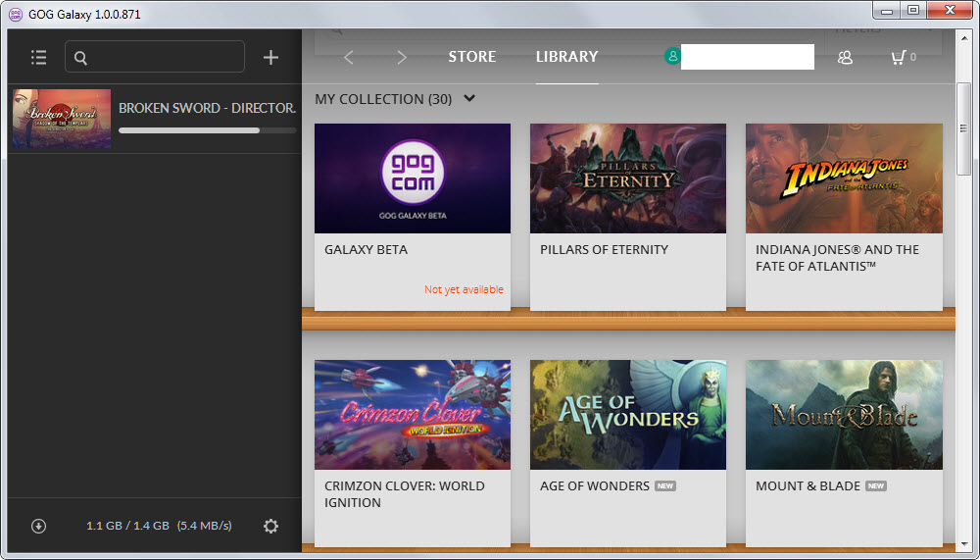Open the sidebar list view icon
Screen dimensions: 980x560
coord(39,58)
